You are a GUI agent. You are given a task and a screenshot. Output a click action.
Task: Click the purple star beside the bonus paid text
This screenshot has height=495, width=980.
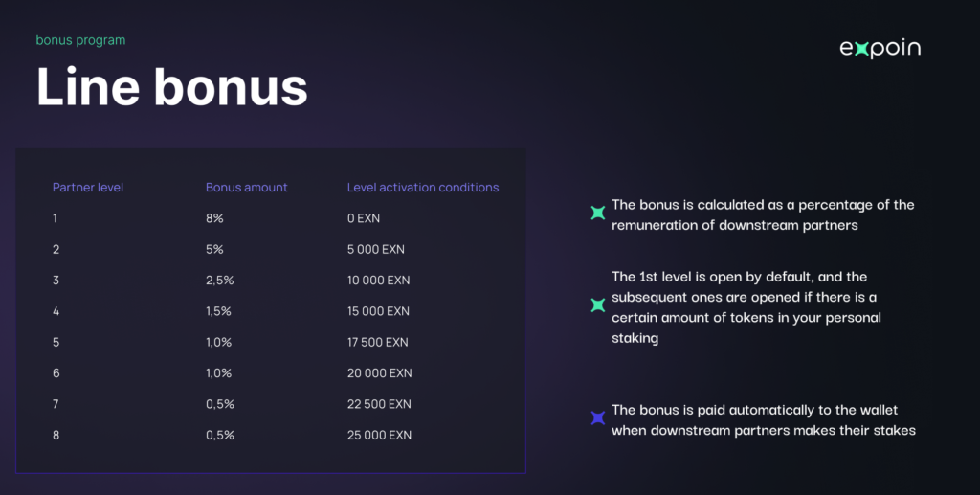pos(598,417)
